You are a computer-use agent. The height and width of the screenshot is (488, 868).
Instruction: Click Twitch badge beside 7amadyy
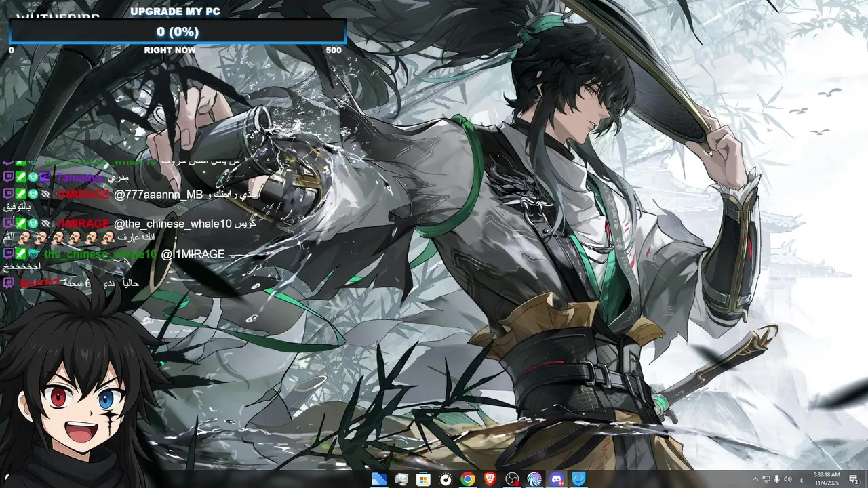pyautogui.click(x=8, y=178)
